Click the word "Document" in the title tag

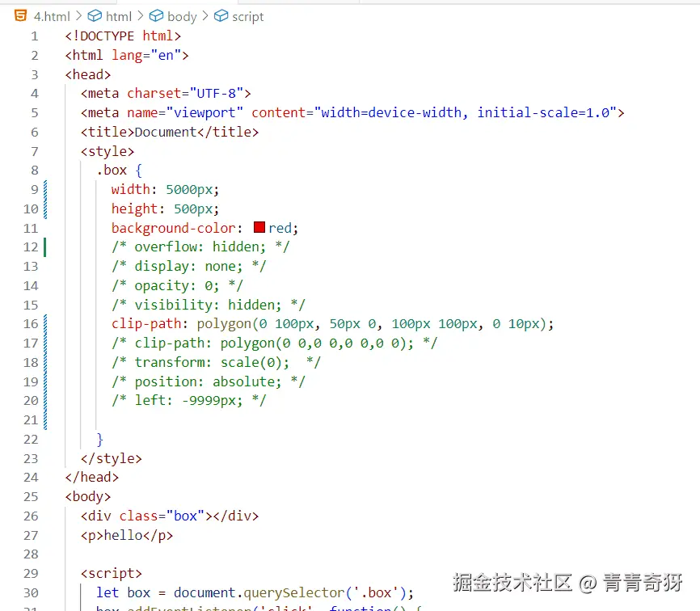166,132
